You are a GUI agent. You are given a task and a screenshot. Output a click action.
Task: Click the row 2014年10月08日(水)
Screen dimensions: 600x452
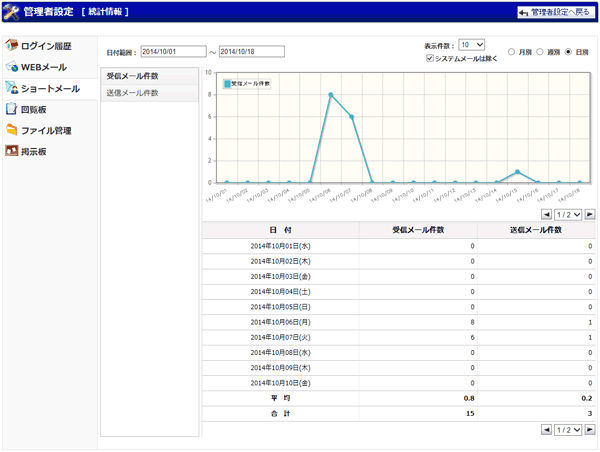[x=398, y=352]
